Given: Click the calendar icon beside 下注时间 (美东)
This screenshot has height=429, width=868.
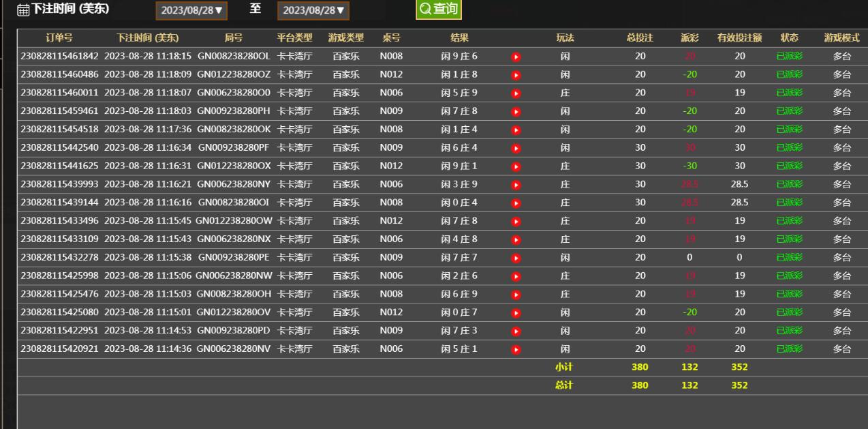Looking at the screenshot, I should [23, 10].
